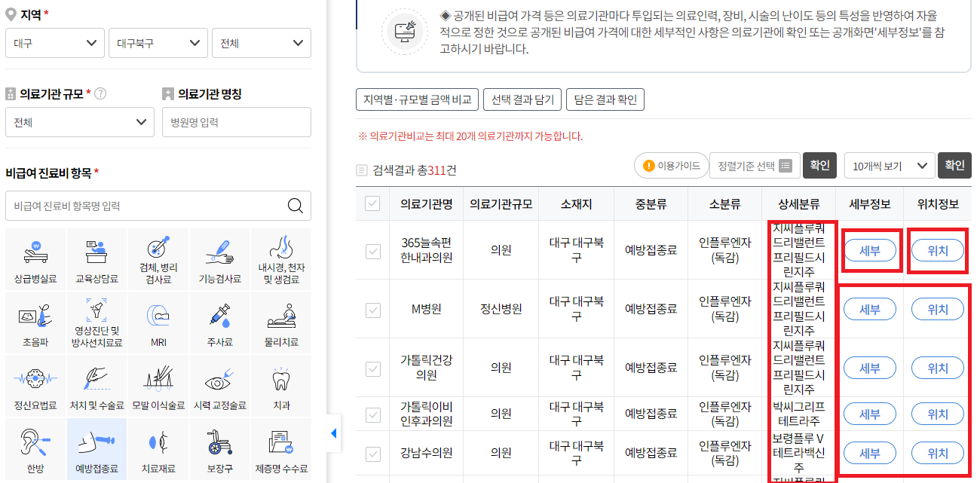The image size is (980, 483).
Task: Toggle the select-all checkbox in table header
Action: tap(371, 203)
